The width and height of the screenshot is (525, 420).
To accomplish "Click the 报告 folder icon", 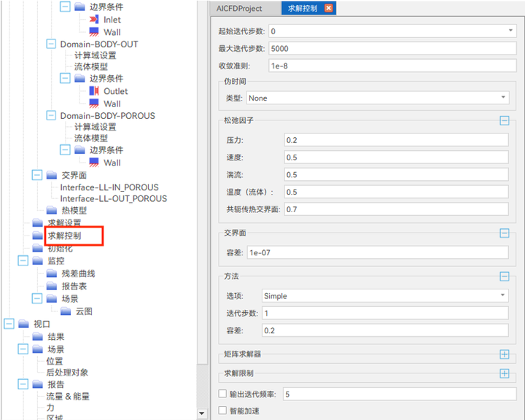I will click(37, 384).
